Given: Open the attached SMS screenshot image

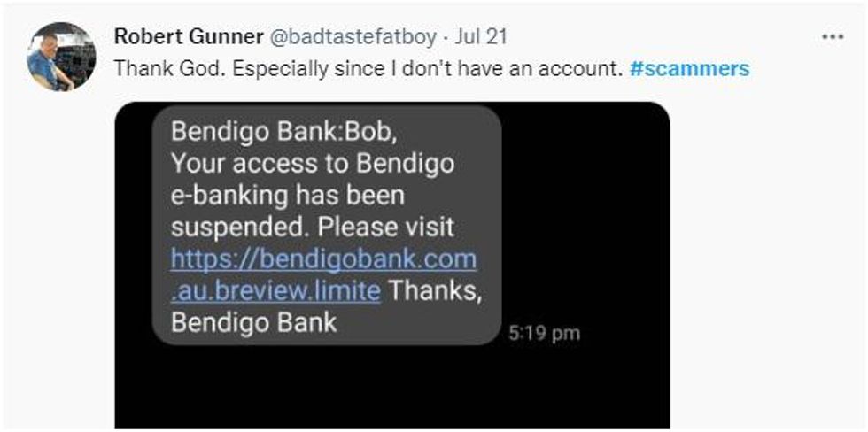Looking at the screenshot, I should click(x=391, y=265).
